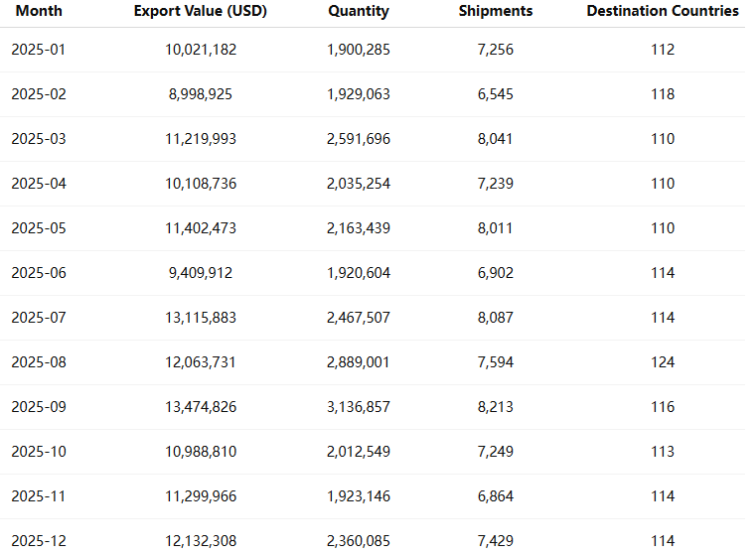Select destination countries cell 124
The width and height of the screenshot is (756, 555).
point(663,362)
